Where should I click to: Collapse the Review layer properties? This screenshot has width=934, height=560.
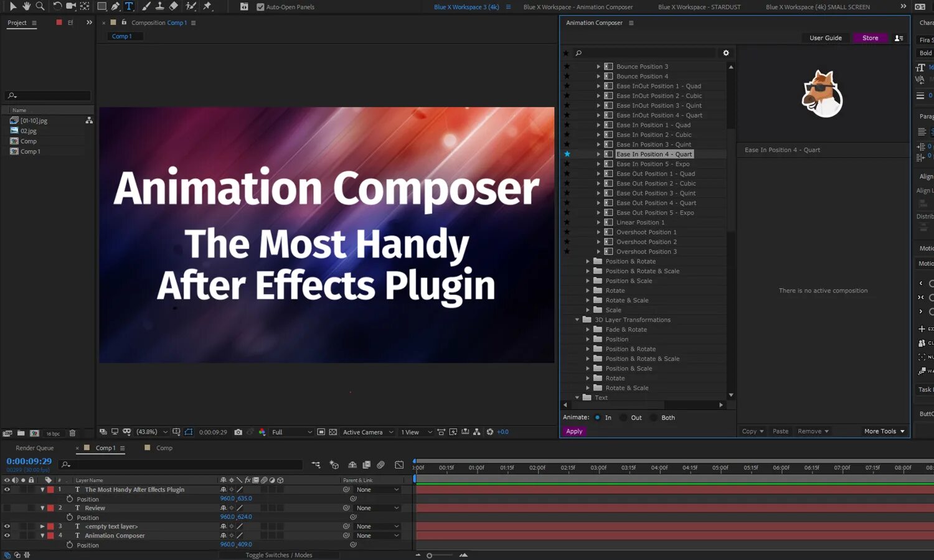click(x=42, y=508)
